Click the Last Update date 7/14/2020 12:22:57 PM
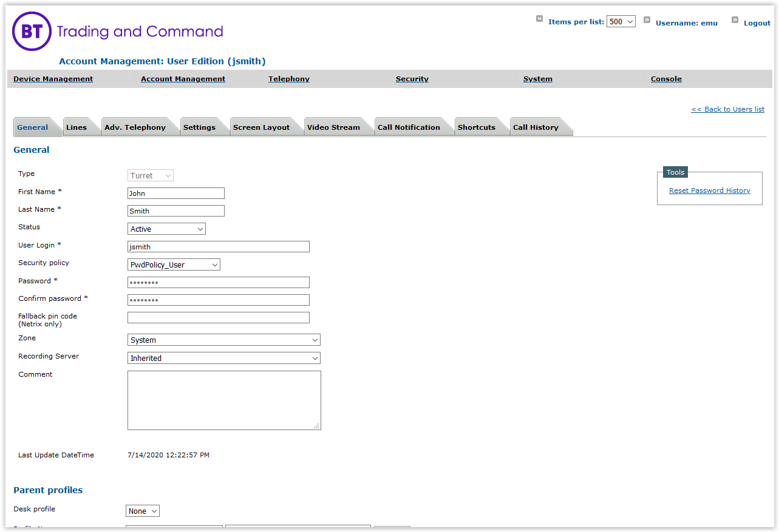Viewport: 779px width, 532px height. coord(168,455)
